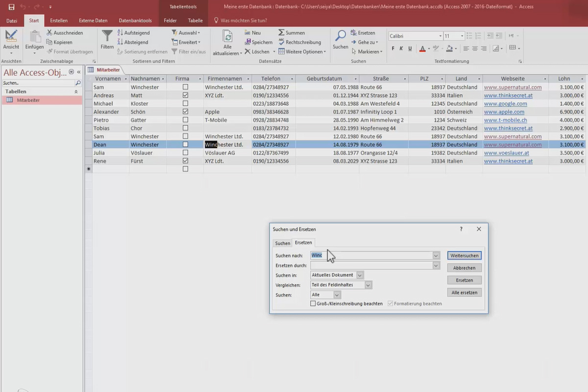Open the Erstellen ribbon tab
The width and height of the screenshot is (588, 392).
tap(59, 21)
